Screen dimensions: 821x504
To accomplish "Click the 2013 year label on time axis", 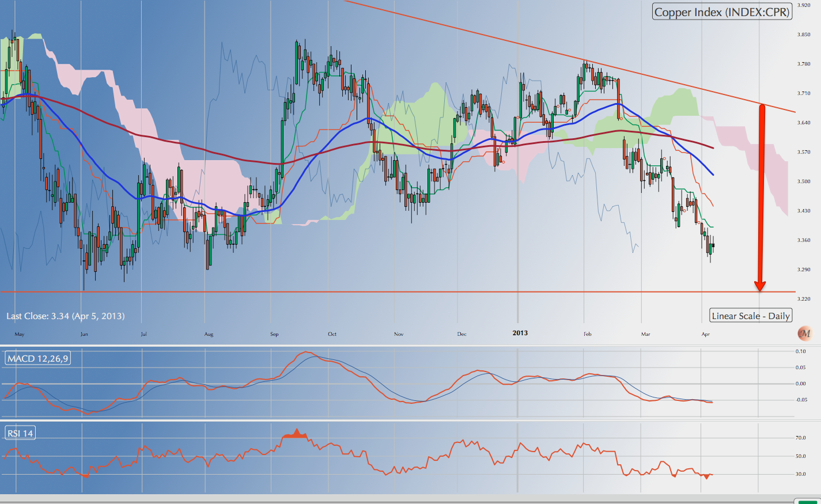I will point(520,333).
